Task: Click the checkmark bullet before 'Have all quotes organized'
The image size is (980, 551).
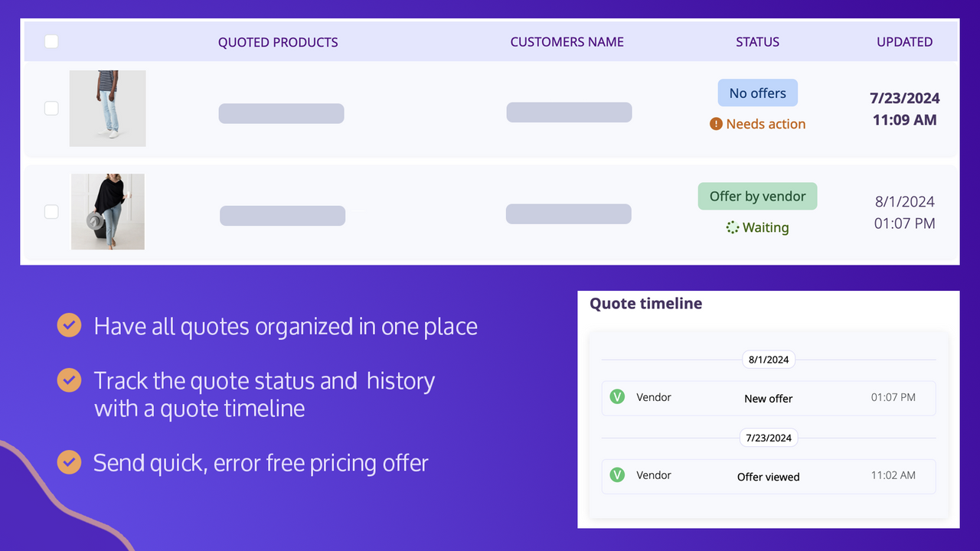Action: (69, 325)
